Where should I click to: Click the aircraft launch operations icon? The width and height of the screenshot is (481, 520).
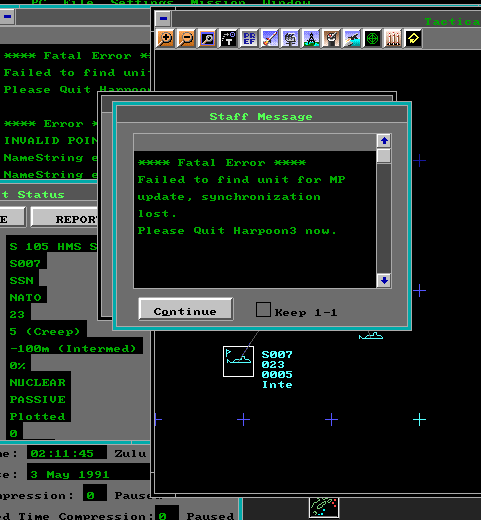click(x=352, y=38)
